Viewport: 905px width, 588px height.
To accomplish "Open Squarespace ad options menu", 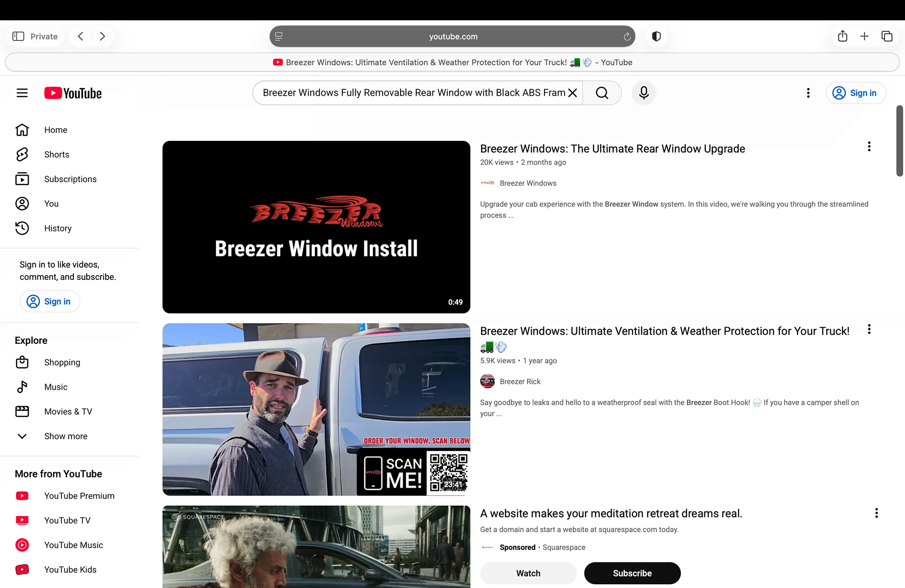I will [876, 513].
